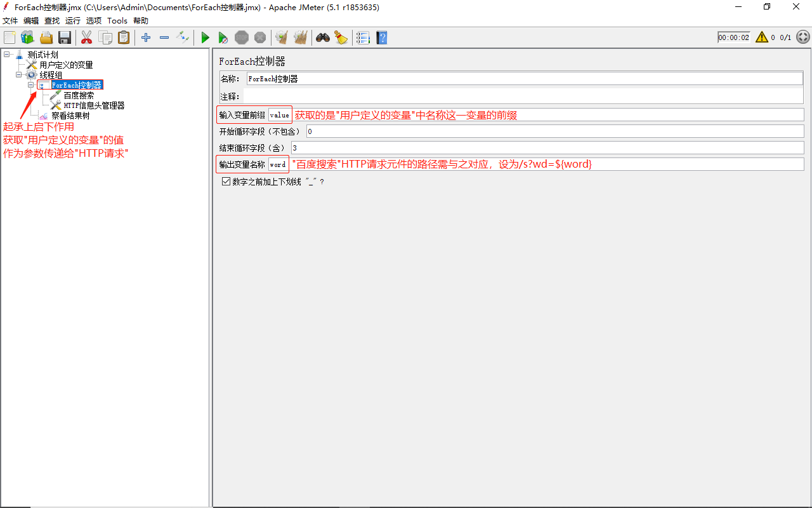Click the 0/1 active threads count

(785, 37)
